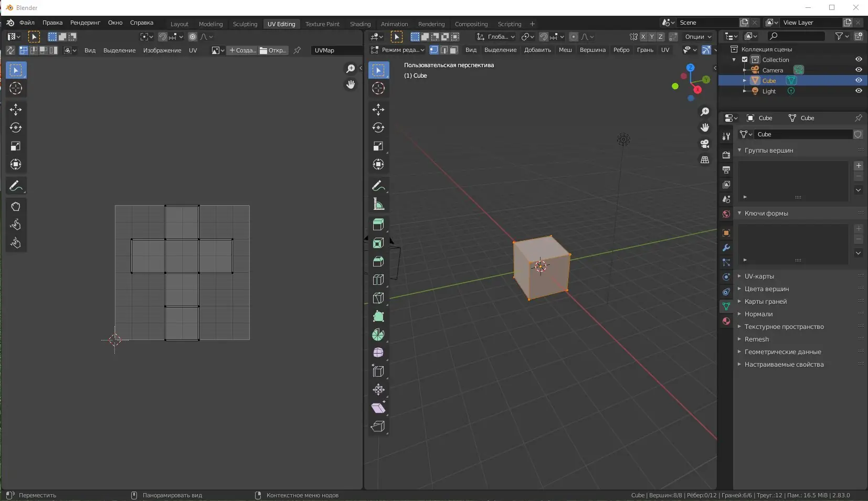Open the Material properties tab (sphere icon)
Viewport: 868px width, 501px height.
tap(726, 321)
